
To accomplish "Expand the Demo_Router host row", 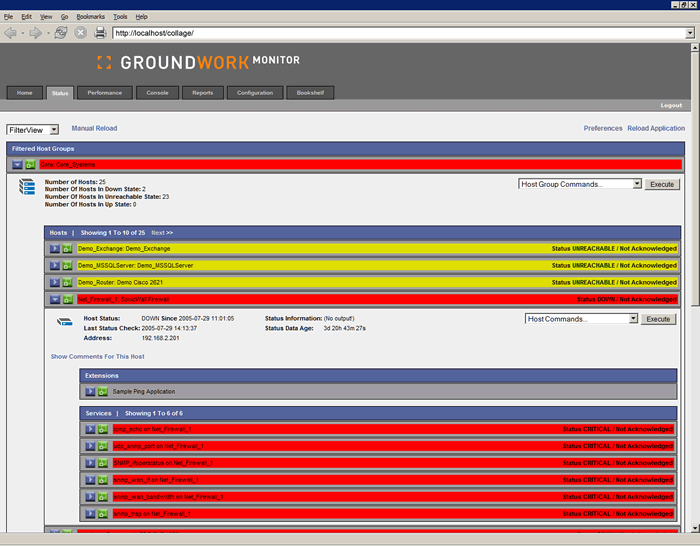I will [54, 283].
